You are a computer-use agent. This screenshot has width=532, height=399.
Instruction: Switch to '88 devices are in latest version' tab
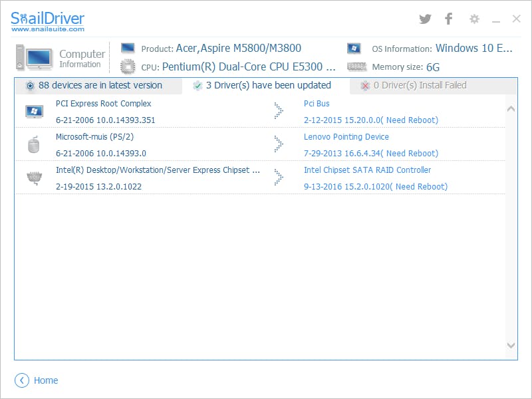tap(98, 86)
